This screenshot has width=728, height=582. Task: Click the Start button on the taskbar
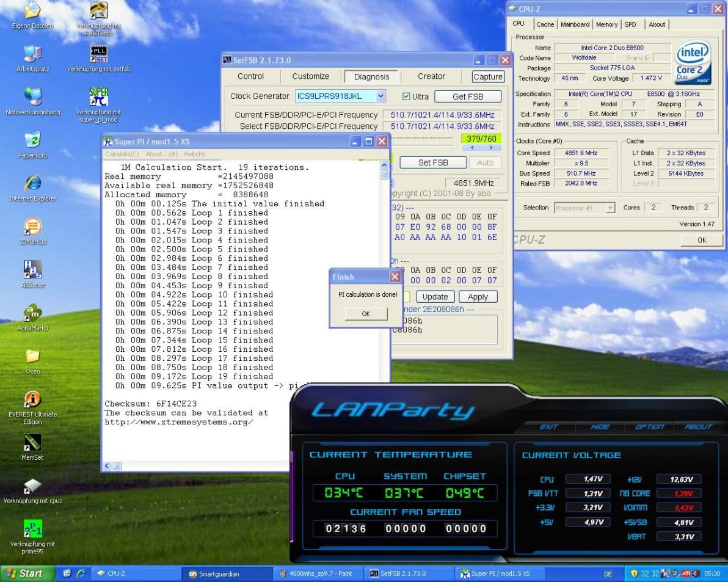click(x=27, y=573)
